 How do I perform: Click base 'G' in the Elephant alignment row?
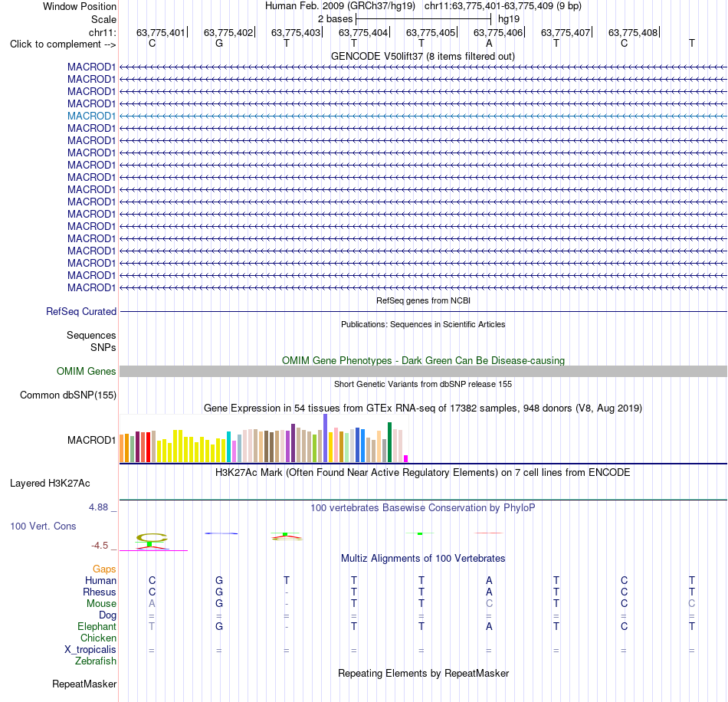(219, 627)
